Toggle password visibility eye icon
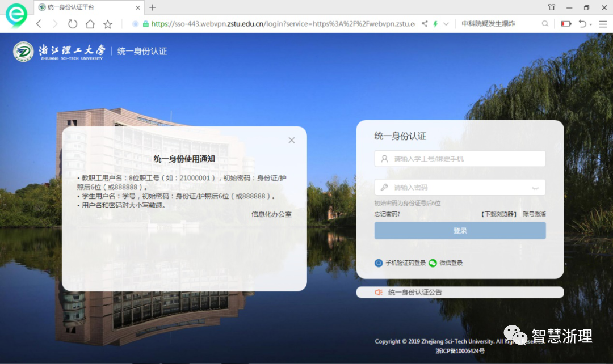Image resolution: width=613 pixels, height=364 pixels. point(535,188)
